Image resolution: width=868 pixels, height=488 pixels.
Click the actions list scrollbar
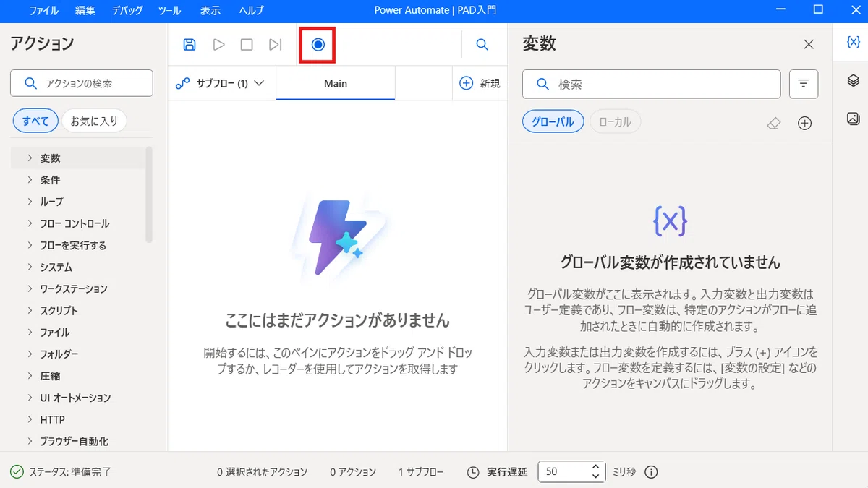[x=149, y=194]
